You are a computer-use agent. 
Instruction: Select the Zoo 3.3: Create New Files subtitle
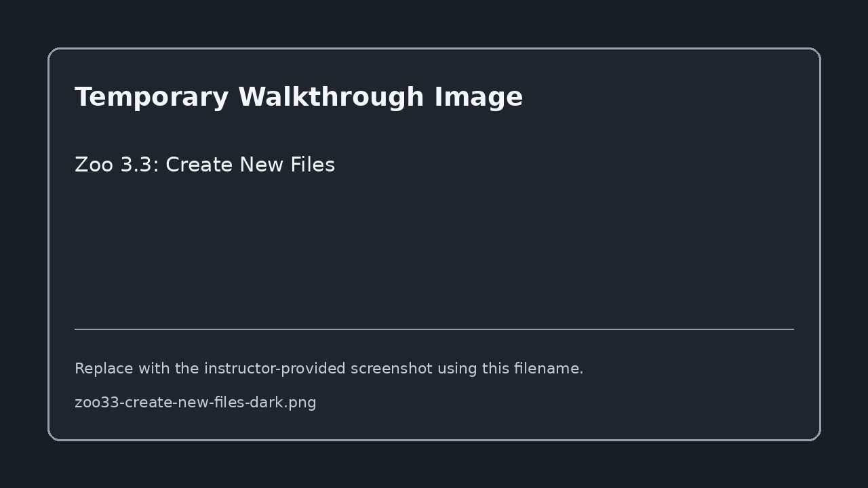(x=205, y=165)
